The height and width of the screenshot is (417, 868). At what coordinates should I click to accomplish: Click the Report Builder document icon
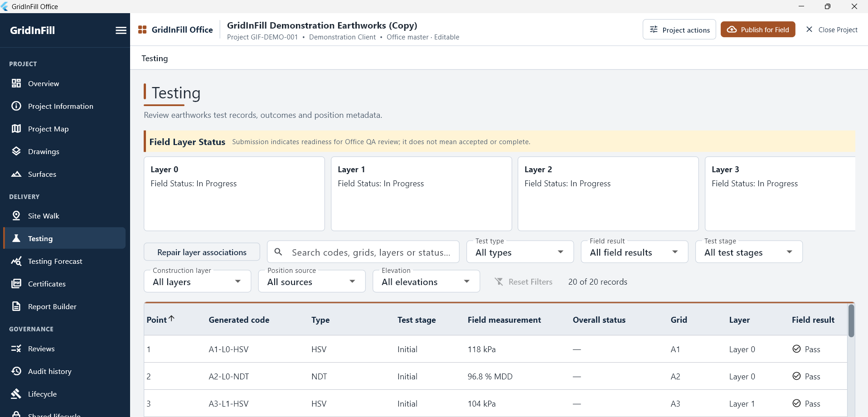16,306
